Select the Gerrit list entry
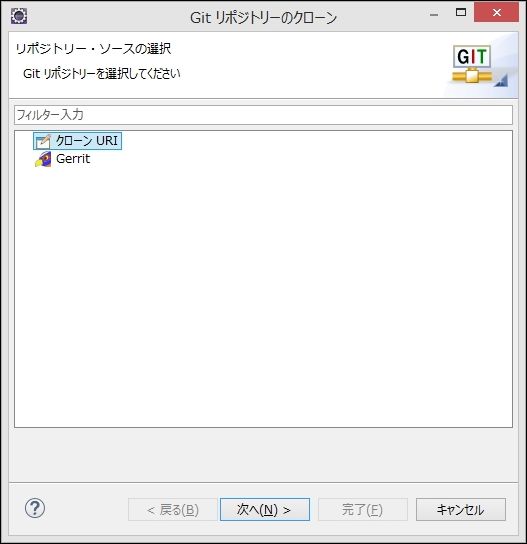Screen dimensions: 527x544 63,159
